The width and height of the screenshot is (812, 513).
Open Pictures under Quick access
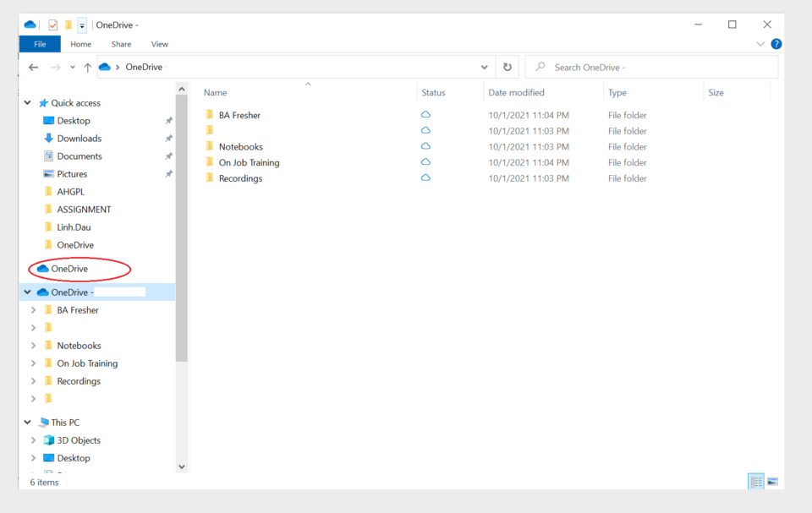click(x=72, y=174)
